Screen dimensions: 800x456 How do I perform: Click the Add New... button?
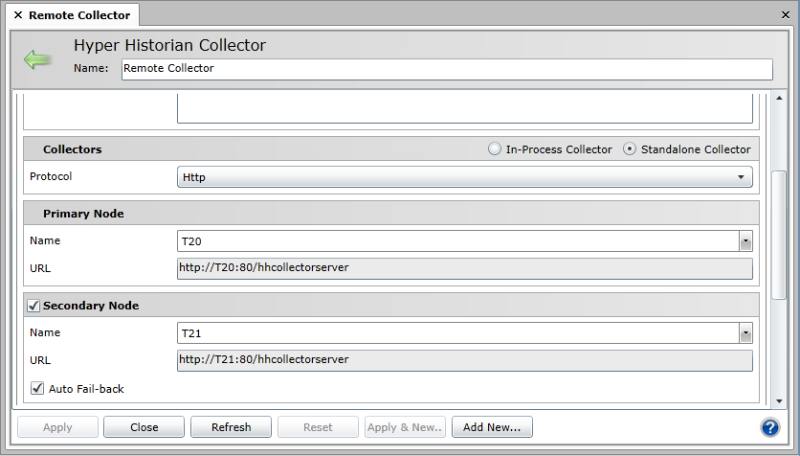[492, 427]
